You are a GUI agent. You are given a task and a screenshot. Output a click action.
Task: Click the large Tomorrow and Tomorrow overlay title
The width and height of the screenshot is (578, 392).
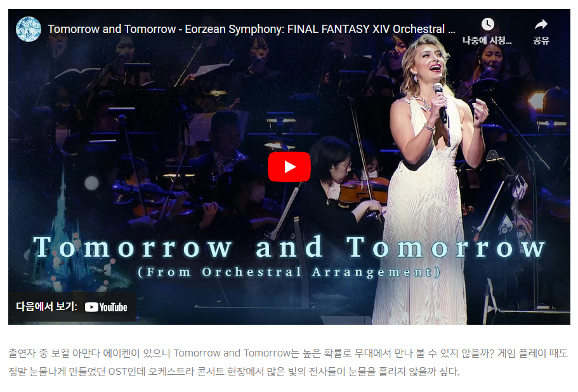pos(289,247)
